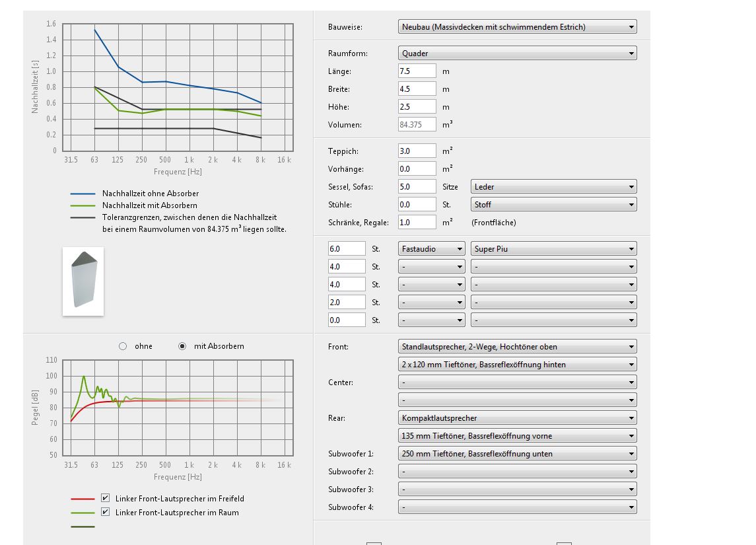Click the Teppich area input field
Viewport: 756px width, 545px height.
tap(417, 151)
